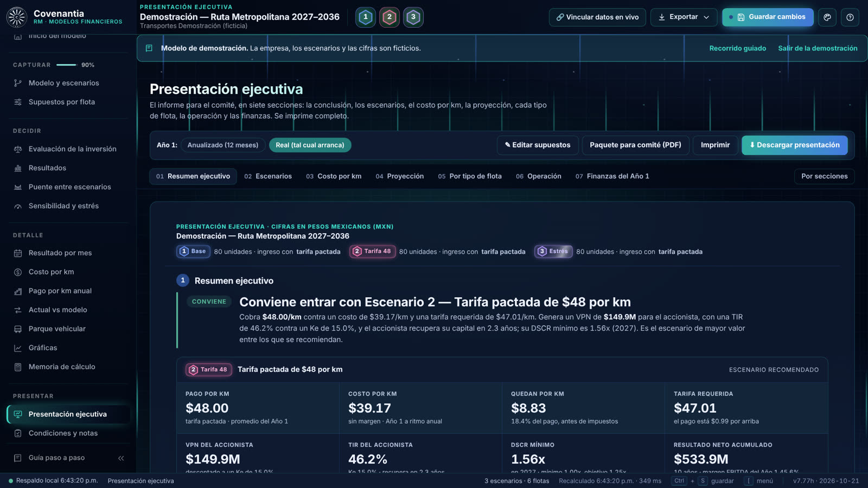Select scenario 2 hexagon badge in header
This screenshot has width=868, height=488.
point(390,17)
